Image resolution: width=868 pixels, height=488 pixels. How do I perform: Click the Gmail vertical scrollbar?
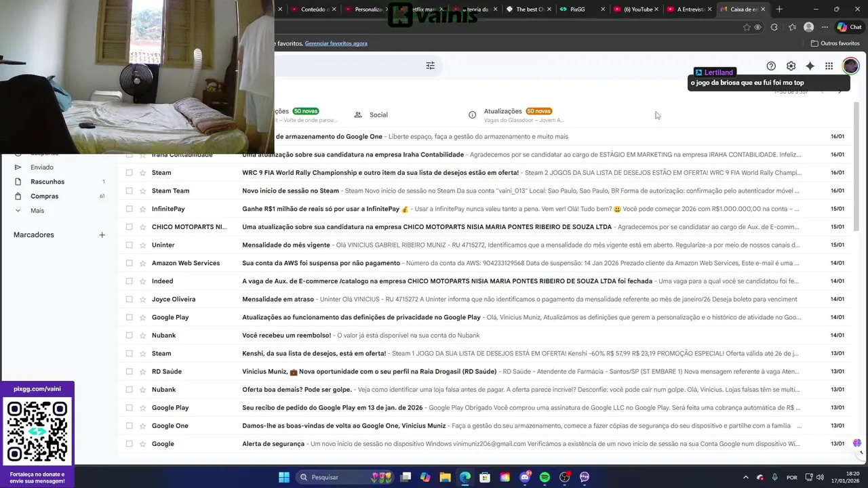tap(856, 166)
